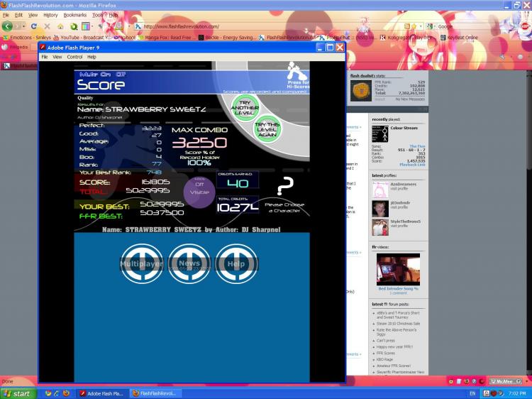532x399 pixels.
Task: Click the system tray clock 7:02 PM
Action: [x=516, y=393]
